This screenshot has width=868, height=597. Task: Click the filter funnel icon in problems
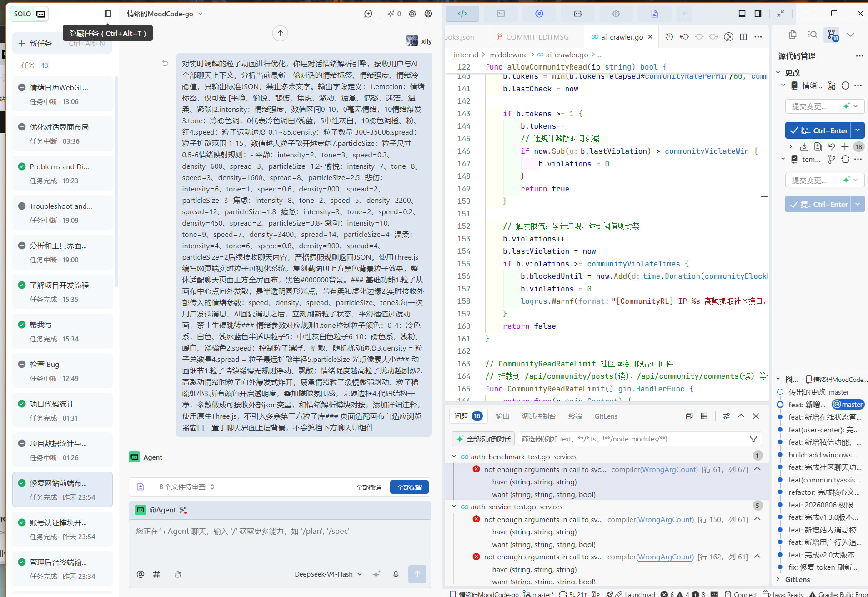point(753,439)
